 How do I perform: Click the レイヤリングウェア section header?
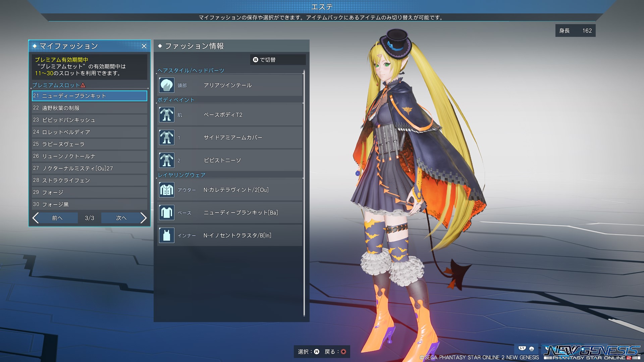pyautogui.click(x=181, y=175)
